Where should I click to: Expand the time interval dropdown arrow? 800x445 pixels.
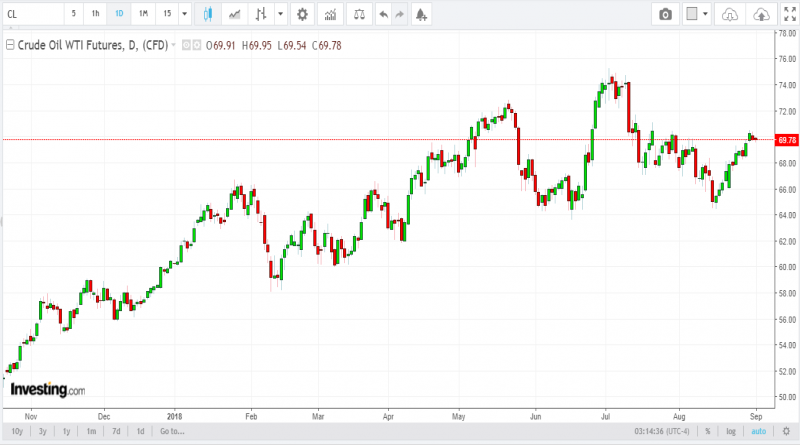point(185,14)
